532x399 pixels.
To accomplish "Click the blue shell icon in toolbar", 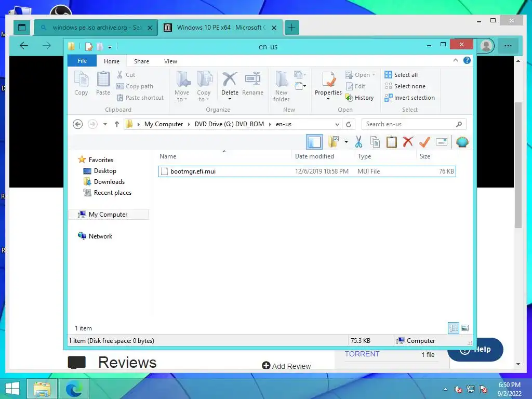I will 462,142.
